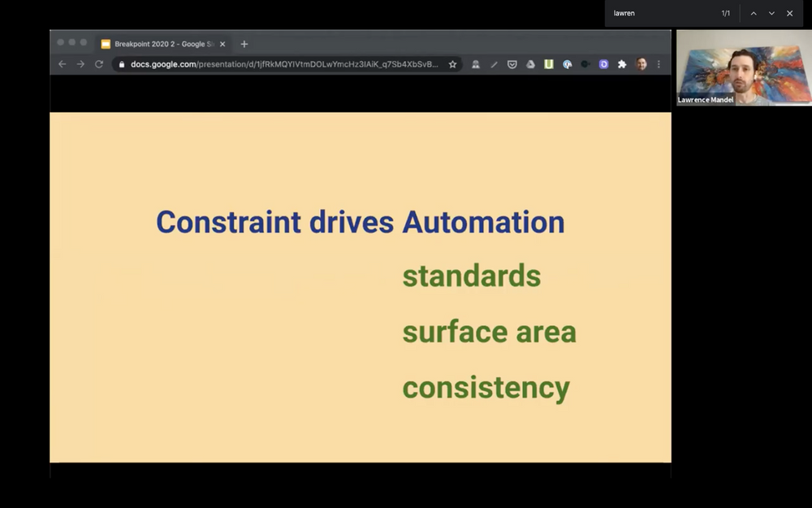Open the Google Drive extension icon
The image size is (812, 508).
[530, 63]
